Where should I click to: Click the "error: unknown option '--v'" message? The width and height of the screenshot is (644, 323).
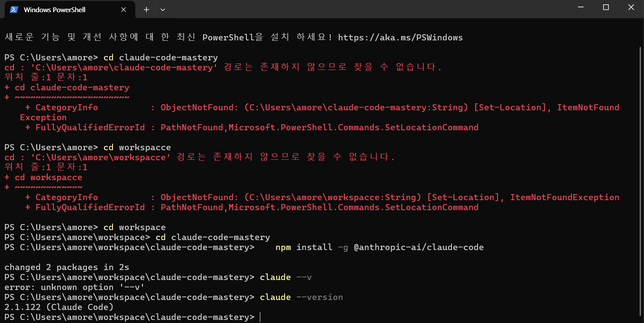[x=74, y=287]
